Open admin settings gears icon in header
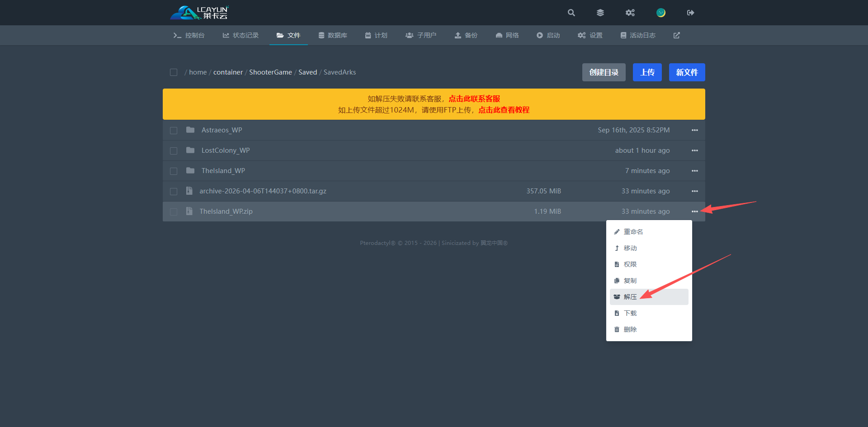The height and width of the screenshot is (427, 868). [x=630, y=13]
